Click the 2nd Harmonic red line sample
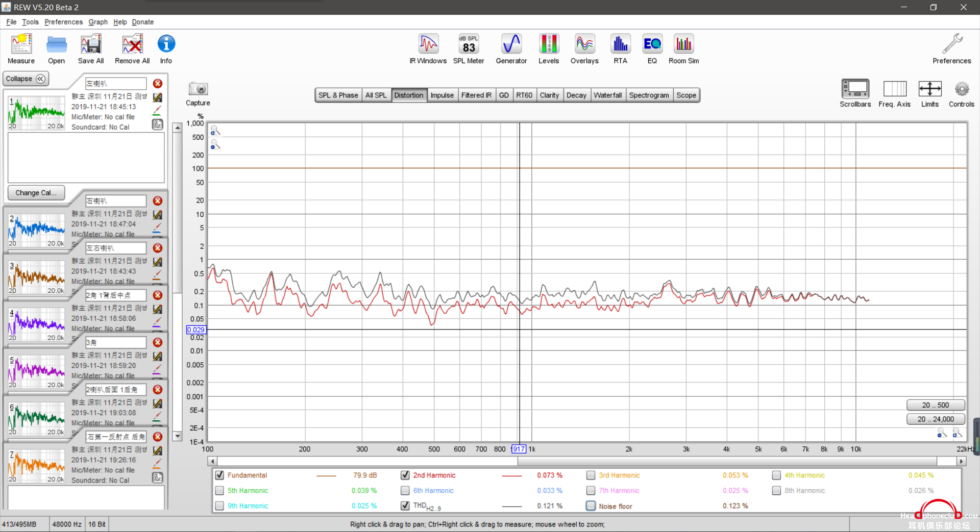Image resolution: width=980 pixels, height=532 pixels. [512, 475]
